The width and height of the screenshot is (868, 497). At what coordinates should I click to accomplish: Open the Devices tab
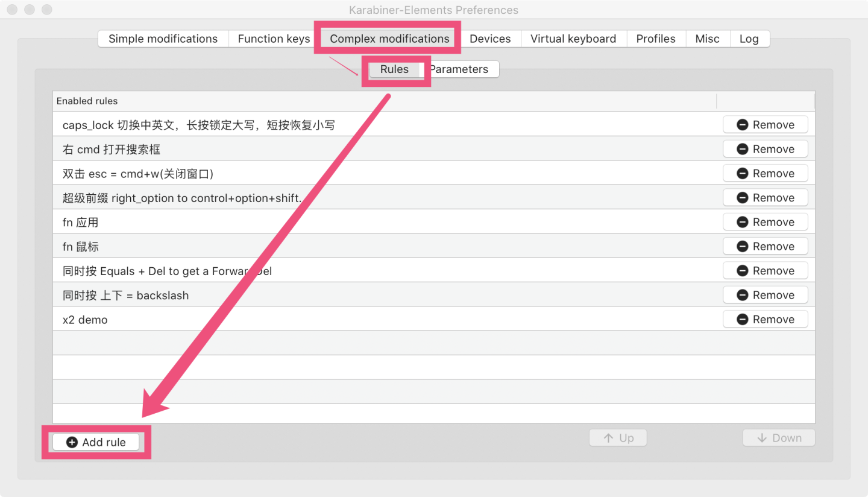pyautogui.click(x=490, y=38)
